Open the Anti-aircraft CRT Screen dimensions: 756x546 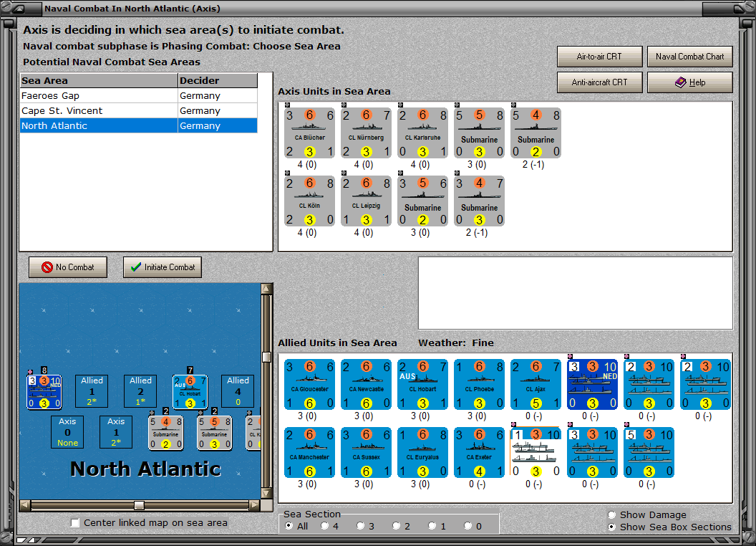tap(599, 82)
